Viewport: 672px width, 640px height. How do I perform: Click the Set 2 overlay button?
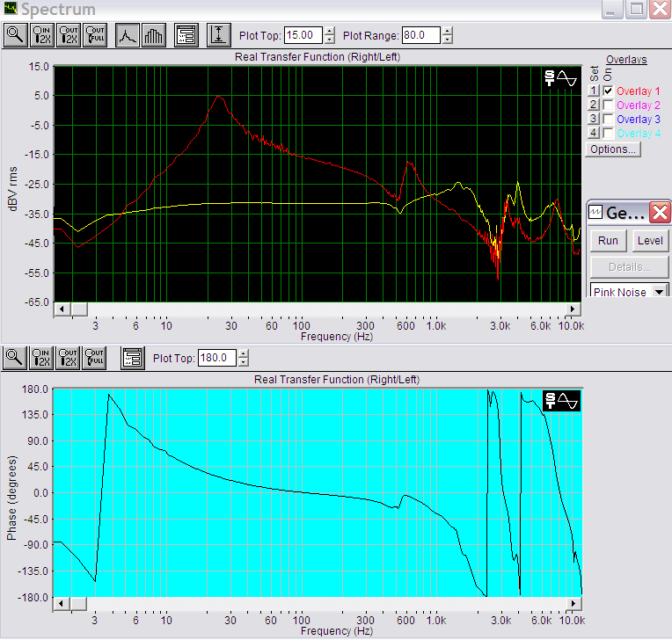593,105
